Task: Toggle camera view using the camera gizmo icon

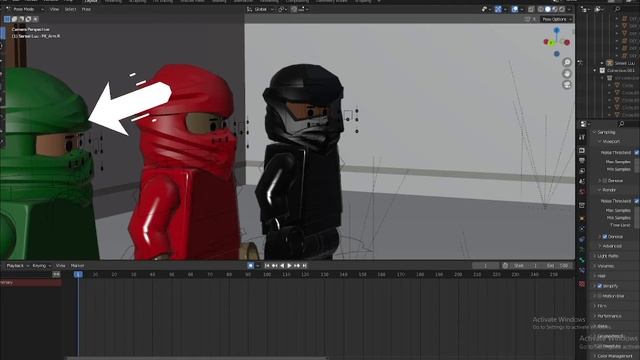Action: 567,84
